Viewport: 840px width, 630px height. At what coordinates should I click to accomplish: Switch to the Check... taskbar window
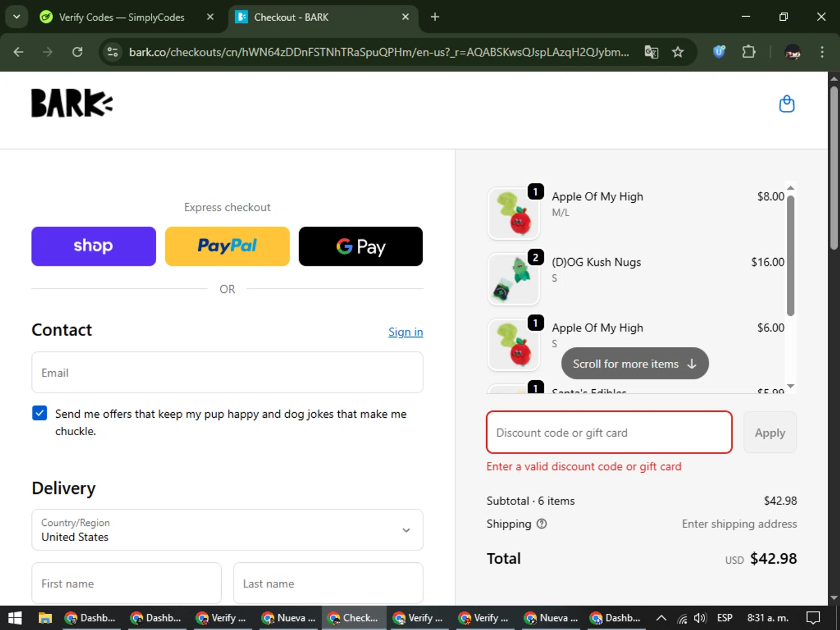pos(354,618)
